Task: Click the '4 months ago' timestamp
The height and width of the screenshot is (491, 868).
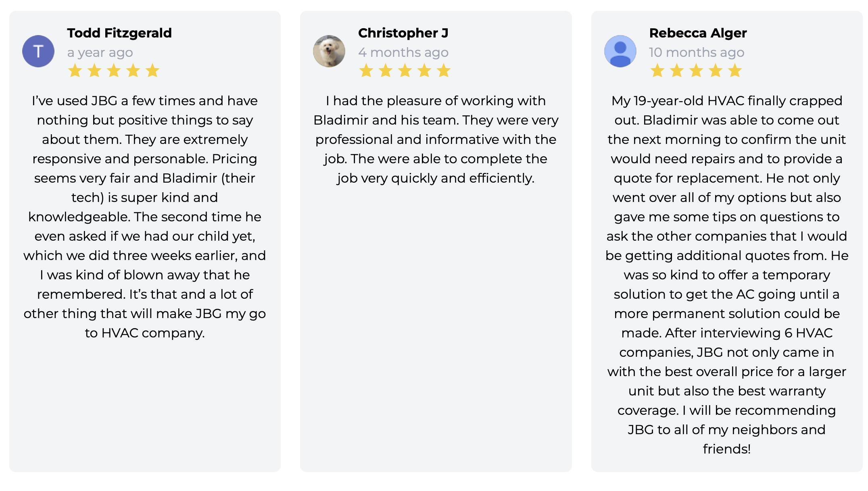Action: click(403, 52)
